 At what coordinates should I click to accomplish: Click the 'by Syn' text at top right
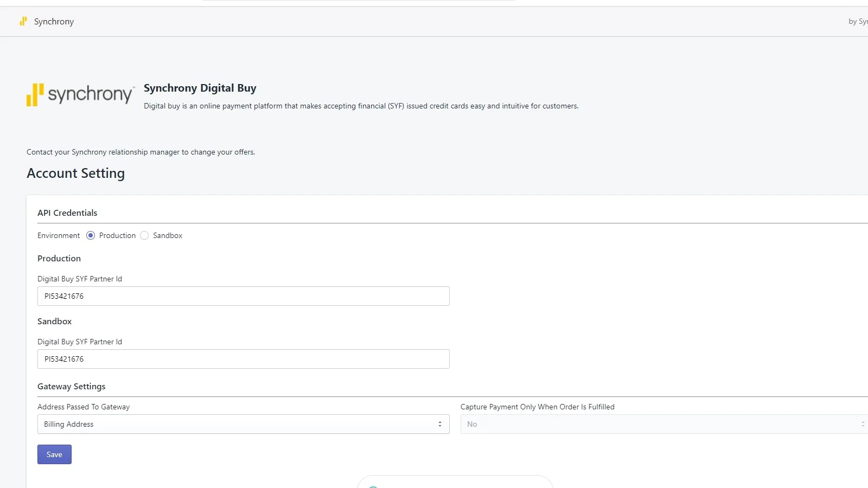pos(857,22)
